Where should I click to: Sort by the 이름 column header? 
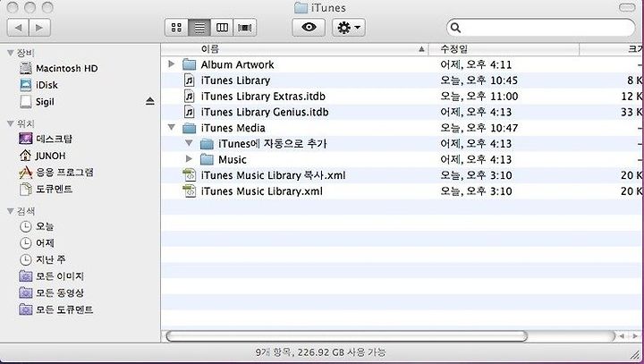pos(294,49)
